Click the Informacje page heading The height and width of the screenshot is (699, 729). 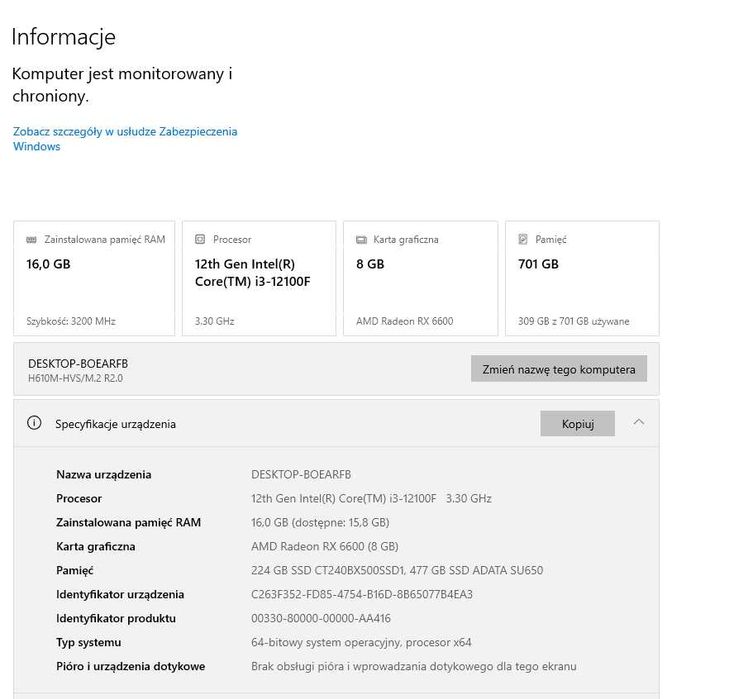64,37
